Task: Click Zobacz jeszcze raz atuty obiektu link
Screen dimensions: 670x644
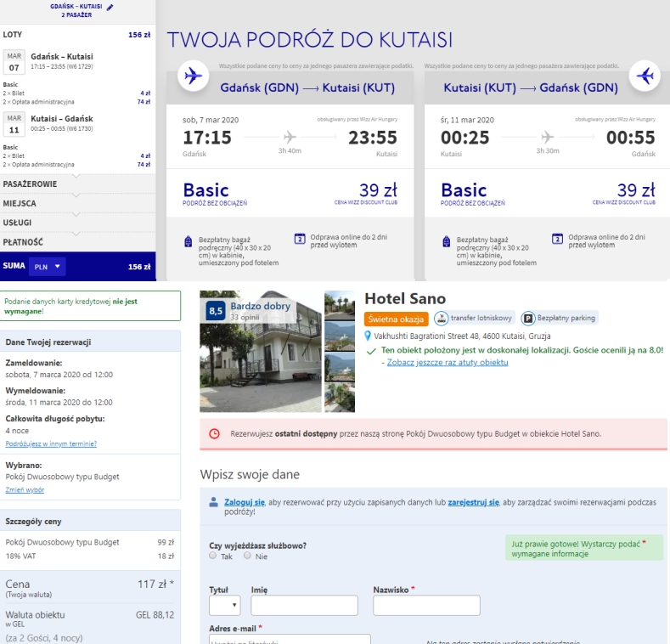Action: [x=448, y=362]
